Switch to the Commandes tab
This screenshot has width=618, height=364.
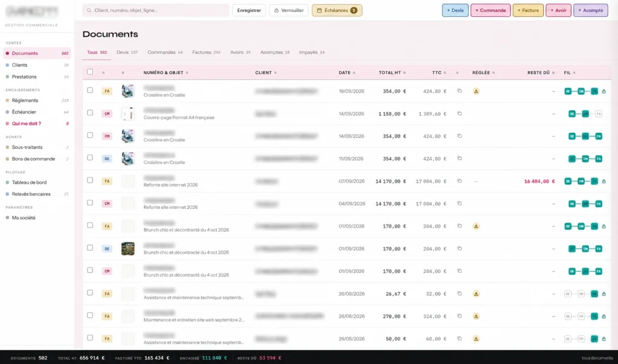tap(165, 52)
